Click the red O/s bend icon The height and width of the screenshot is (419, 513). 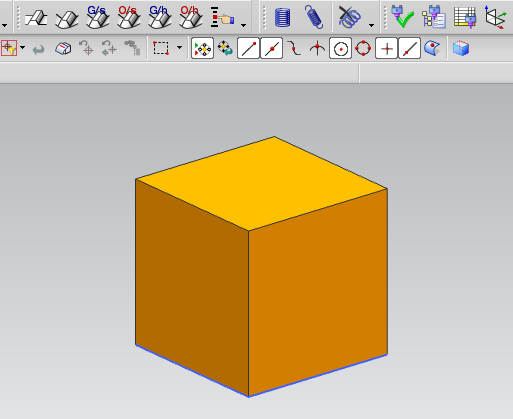(x=129, y=17)
